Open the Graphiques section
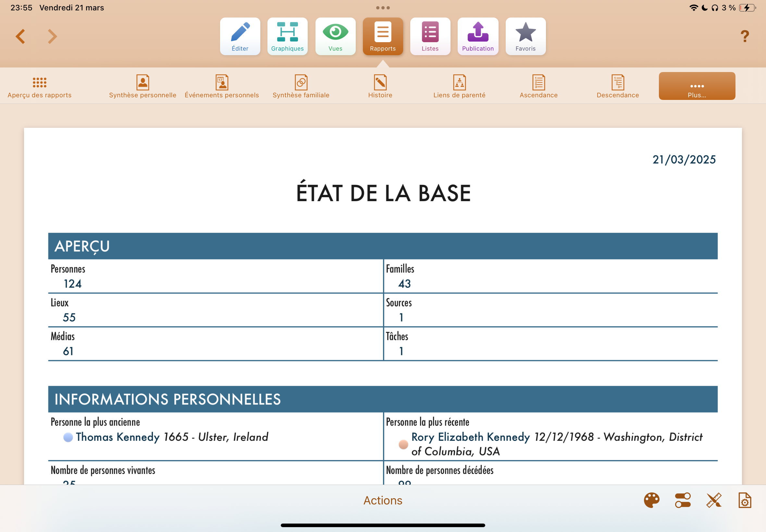766x532 pixels. pyautogui.click(x=288, y=36)
